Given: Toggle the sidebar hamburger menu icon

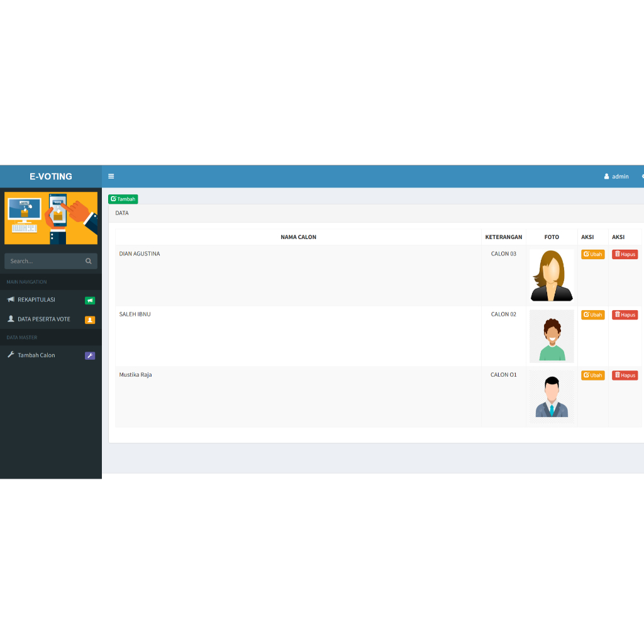Looking at the screenshot, I should click(x=111, y=176).
